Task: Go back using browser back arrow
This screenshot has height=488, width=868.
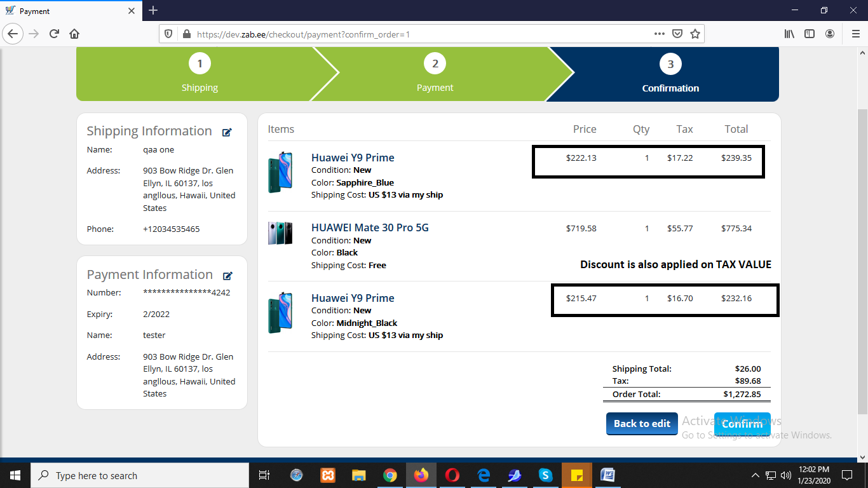Action: click(13, 34)
